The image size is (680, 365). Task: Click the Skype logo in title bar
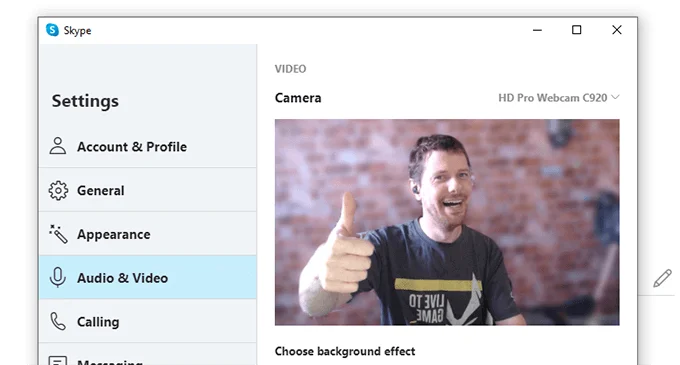pos(52,30)
